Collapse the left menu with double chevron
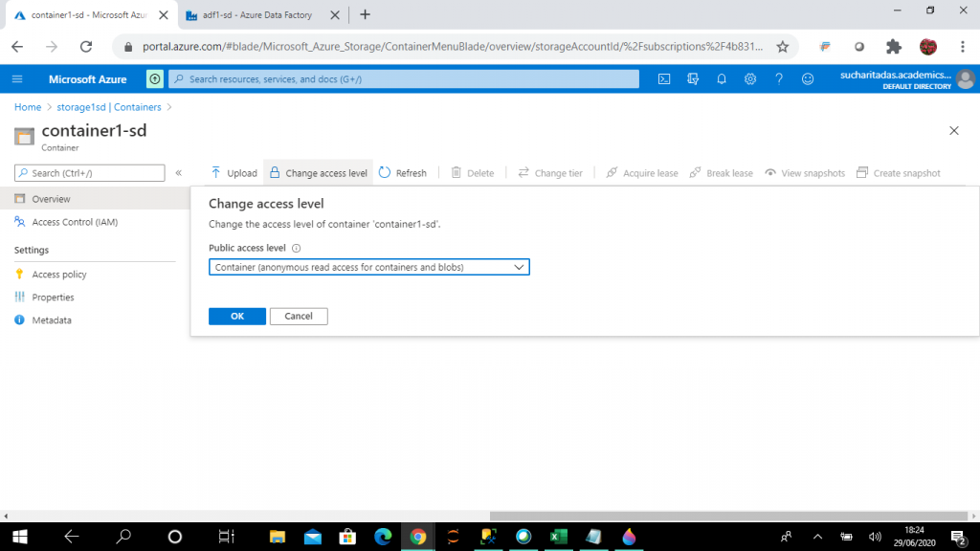This screenshot has width=980, height=551. (x=179, y=173)
